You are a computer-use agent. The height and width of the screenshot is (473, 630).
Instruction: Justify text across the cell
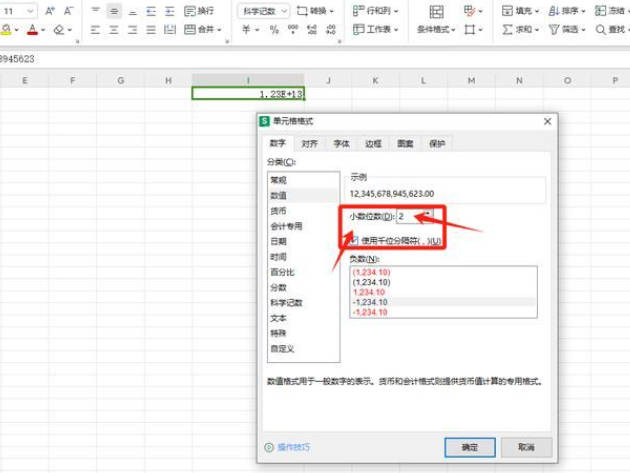point(151,29)
